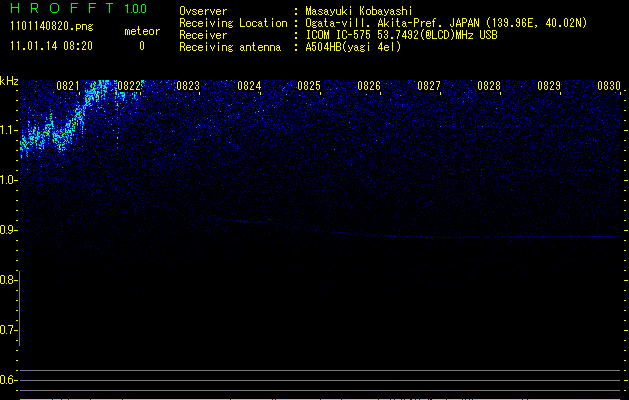Click the Receiving antenna label

(x=230, y=47)
